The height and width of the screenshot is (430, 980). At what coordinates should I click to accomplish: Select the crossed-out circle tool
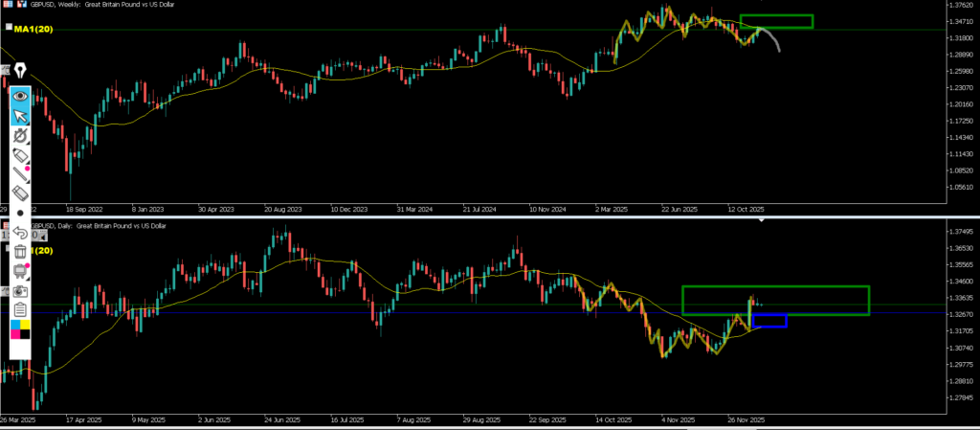(x=20, y=136)
